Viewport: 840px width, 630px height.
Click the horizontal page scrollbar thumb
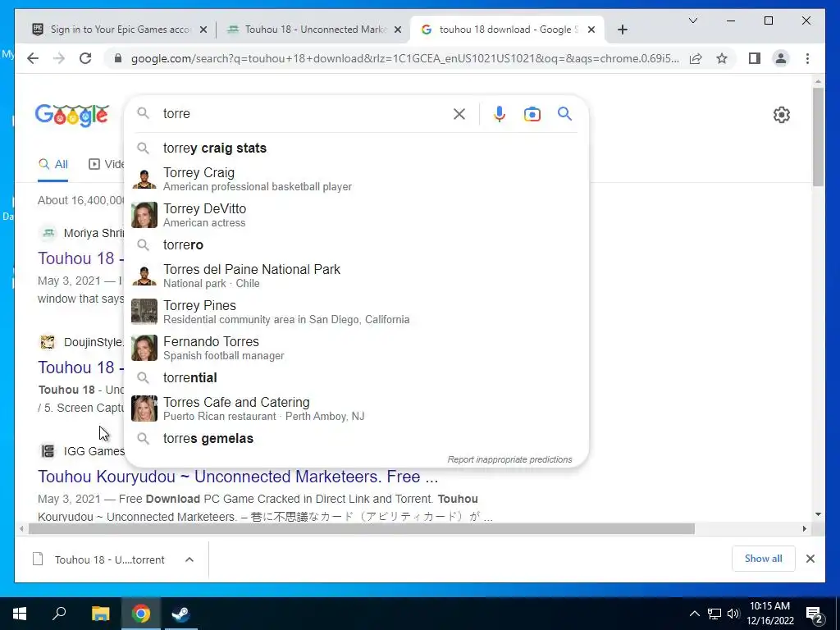click(362, 529)
